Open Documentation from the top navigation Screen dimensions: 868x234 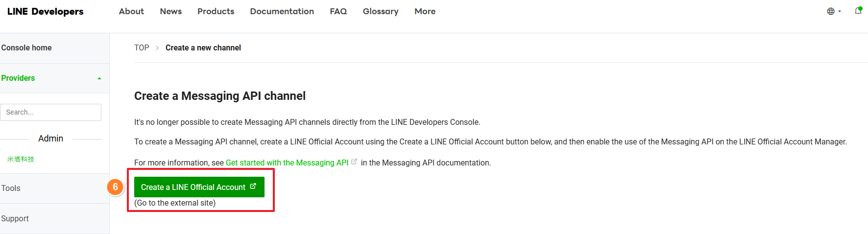pos(282,11)
